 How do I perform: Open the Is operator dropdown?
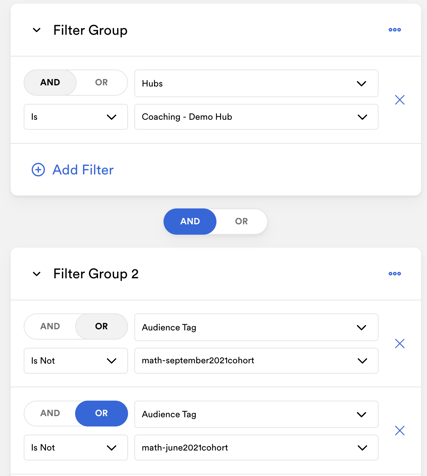76,117
